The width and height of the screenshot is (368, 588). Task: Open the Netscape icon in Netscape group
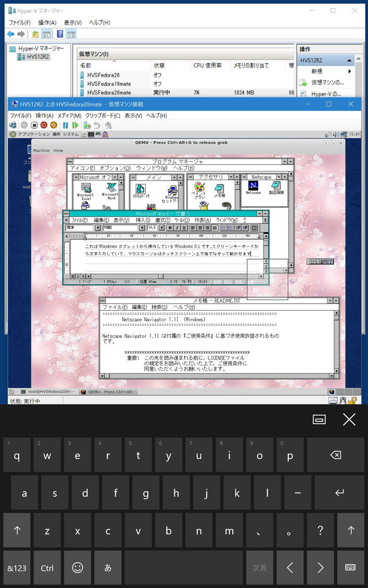point(253,187)
